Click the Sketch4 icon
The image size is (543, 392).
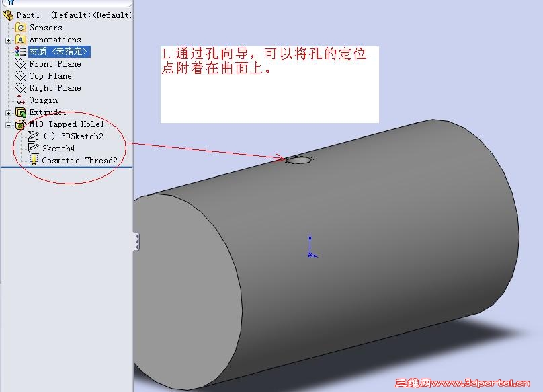tap(33, 149)
